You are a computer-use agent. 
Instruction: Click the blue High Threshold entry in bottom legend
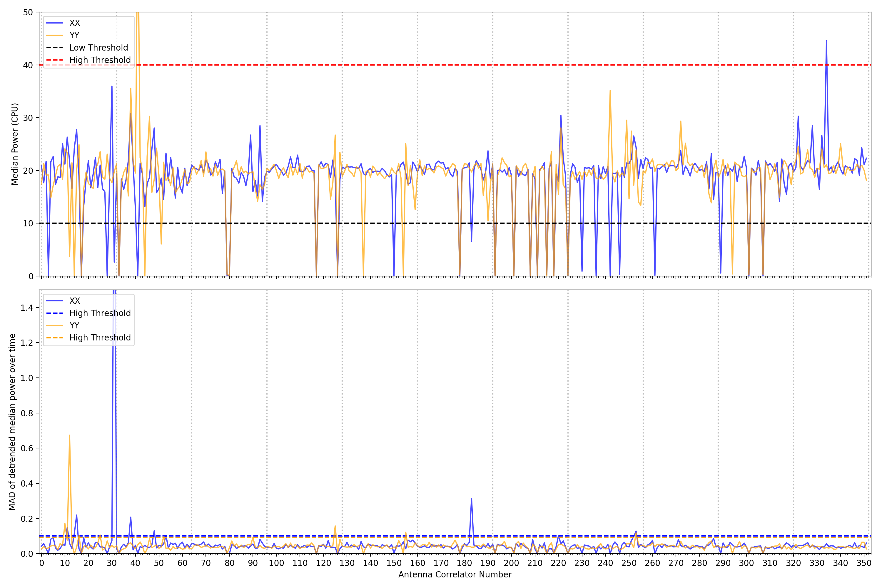[100, 313]
